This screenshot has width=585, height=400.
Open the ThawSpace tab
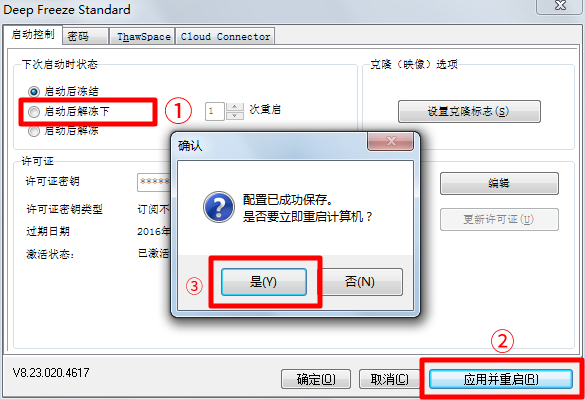tap(144, 36)
